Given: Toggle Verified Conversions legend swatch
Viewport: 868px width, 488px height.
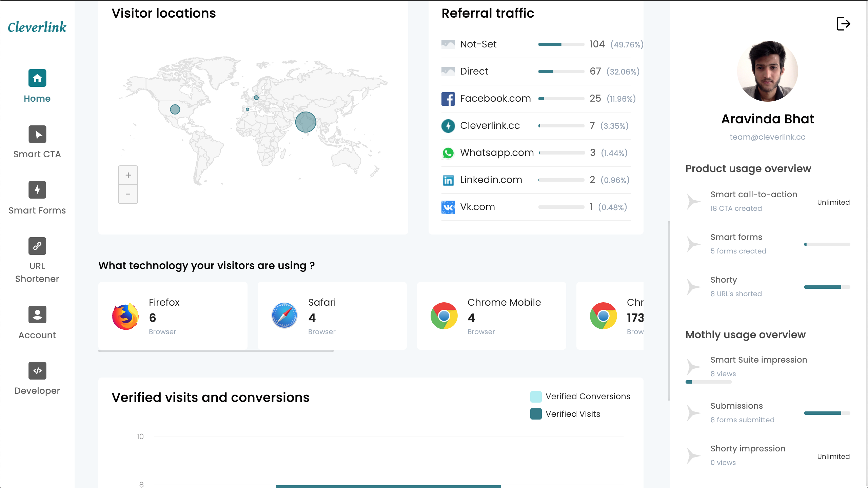Looking at the screenshot, I should (x=536, y=396).
